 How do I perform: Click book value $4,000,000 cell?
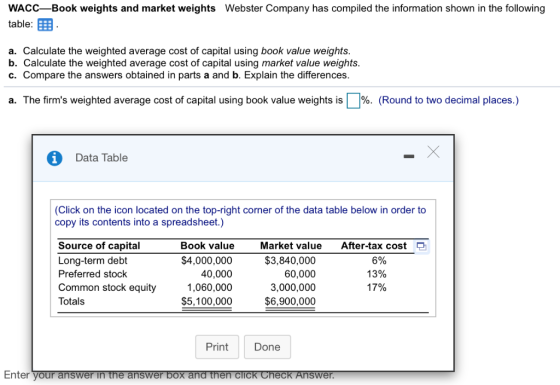point(206,260)
